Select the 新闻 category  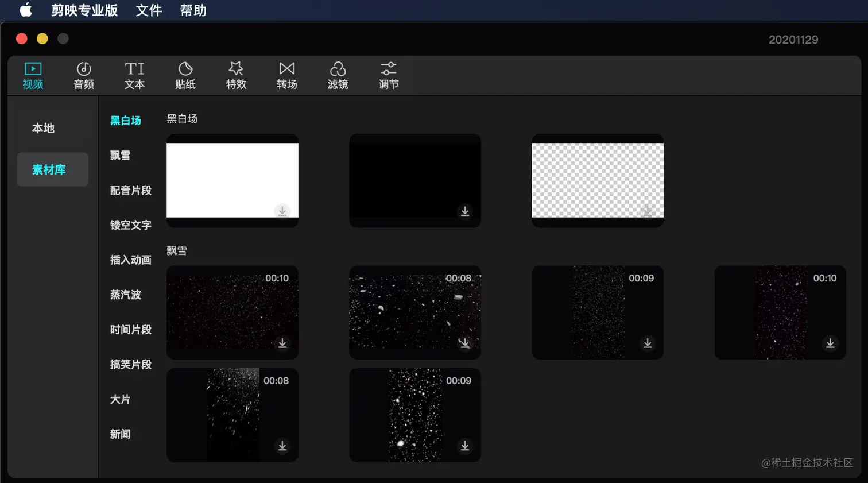tap(120, 434)
